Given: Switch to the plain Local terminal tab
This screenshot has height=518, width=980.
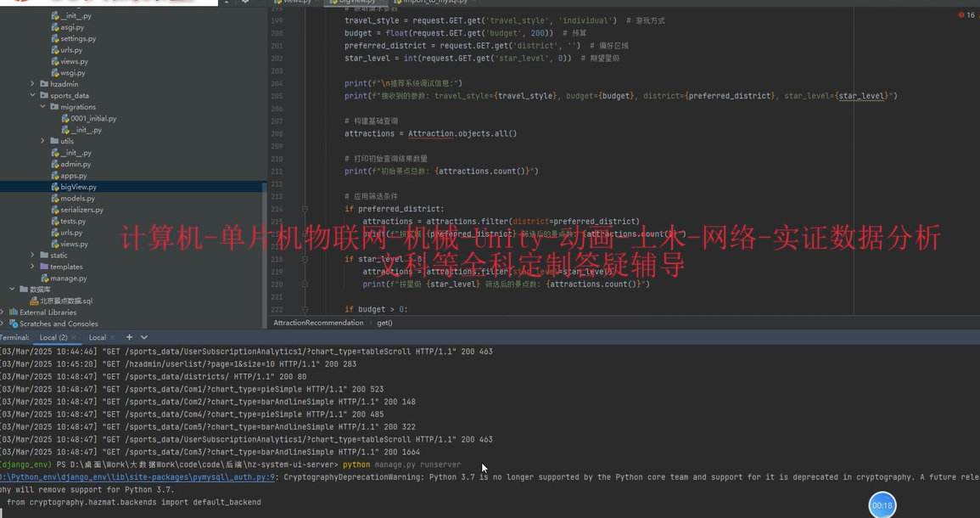Looking at the screenshot, I should click(98, 337).
